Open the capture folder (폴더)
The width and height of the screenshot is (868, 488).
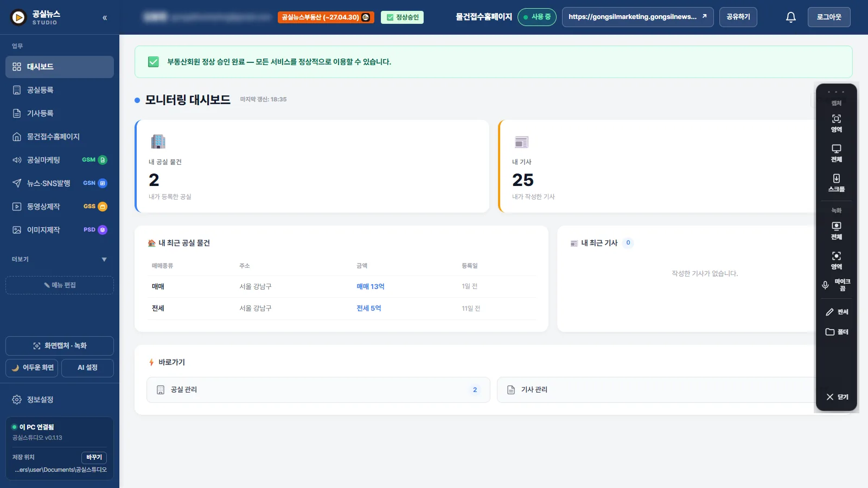pos(837,332)
